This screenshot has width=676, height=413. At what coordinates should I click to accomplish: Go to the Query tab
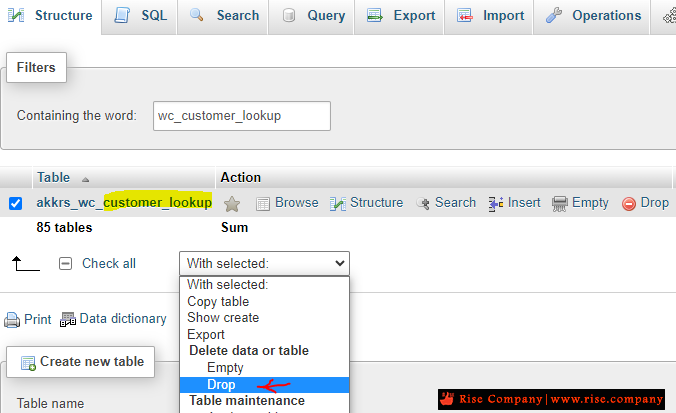[x=311, y=16]
